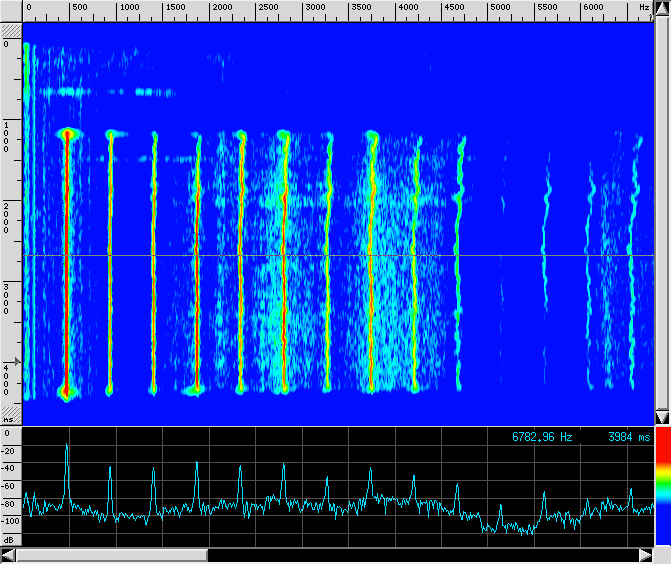Click the 2000 mark on the time ruler
Image resolution: width=671 pixels, height=564 pixels.
point(8,217)
